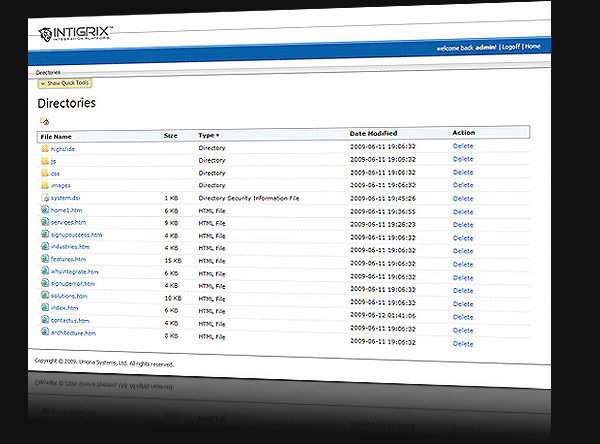
Task: Delete the index.htm file
Action: coord(463,317)
